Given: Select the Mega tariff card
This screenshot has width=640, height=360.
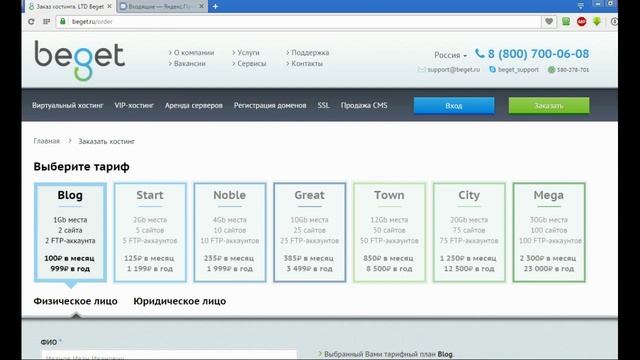Looking at the screenshot, I should [x=549, y=232].
